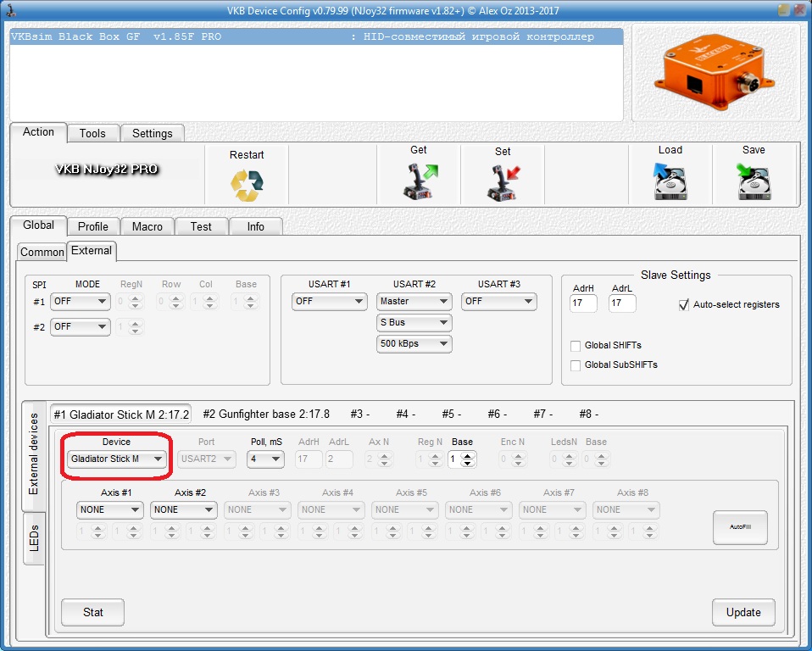Expand the 500 kBps baud rate dropdown
Viewport: 812px width, 651px height.
click(414, 343)
